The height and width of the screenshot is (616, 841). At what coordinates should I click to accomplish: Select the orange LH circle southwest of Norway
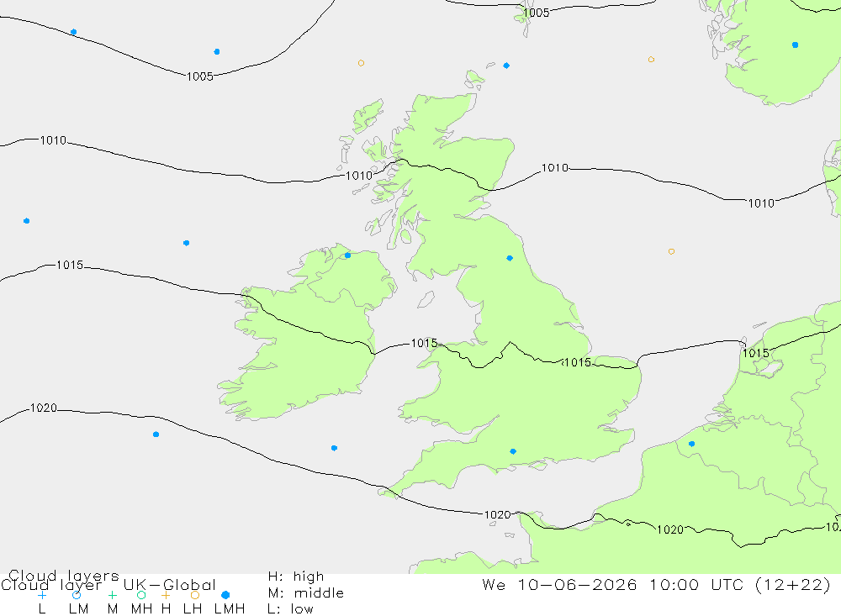point(651,60)
